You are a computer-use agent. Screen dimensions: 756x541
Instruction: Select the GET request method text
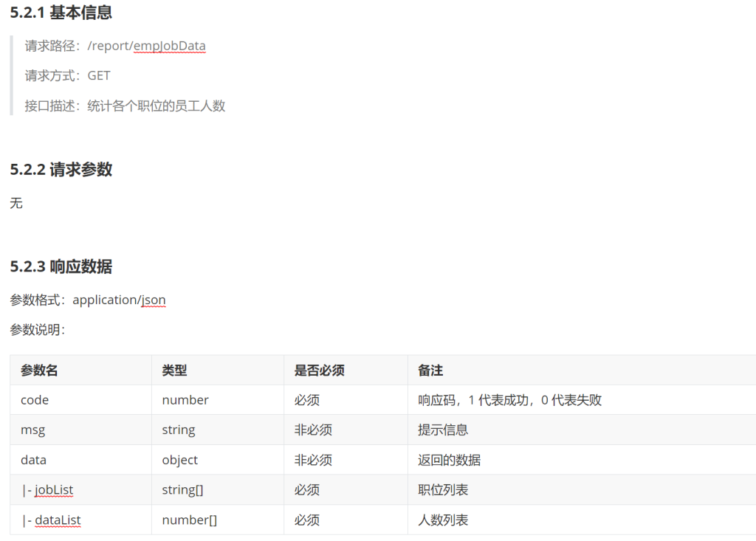click(x=99, y=75)
